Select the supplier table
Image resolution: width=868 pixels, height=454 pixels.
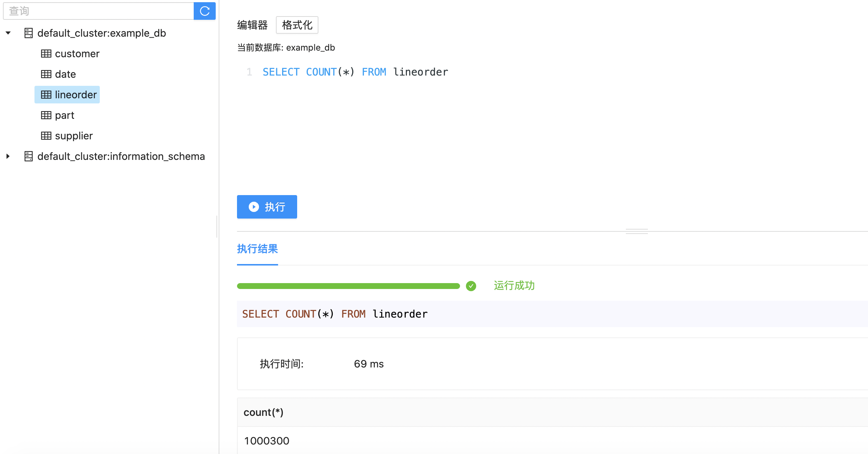tap(74, 136)
